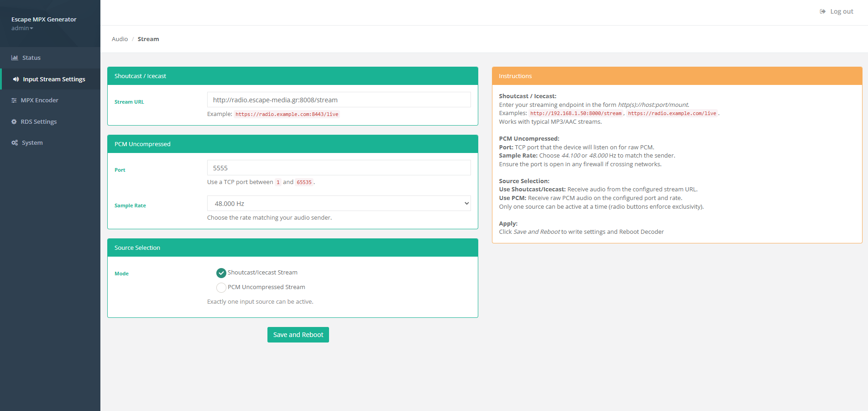Click the Port input showing 5555
Viewport: 868px width, 411px height.
339,168
